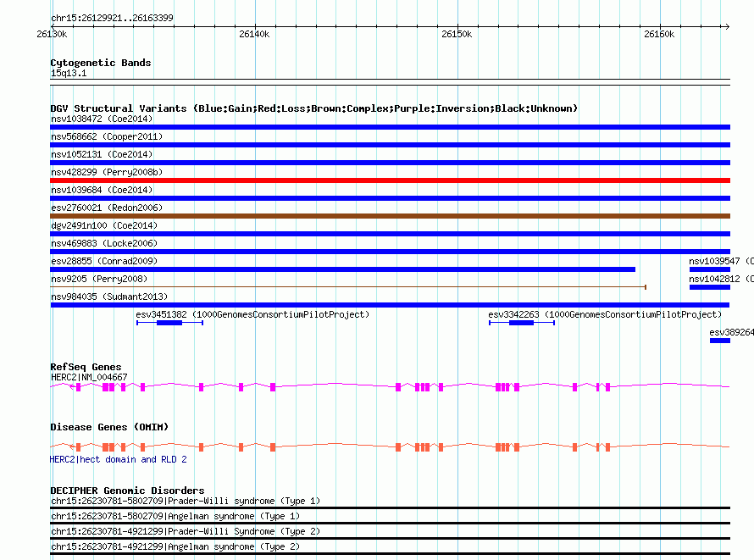This screenshot has width=754, height=560.
Task: Open the nsv428299 (Perry2008b) variant label
Action: 107,172
